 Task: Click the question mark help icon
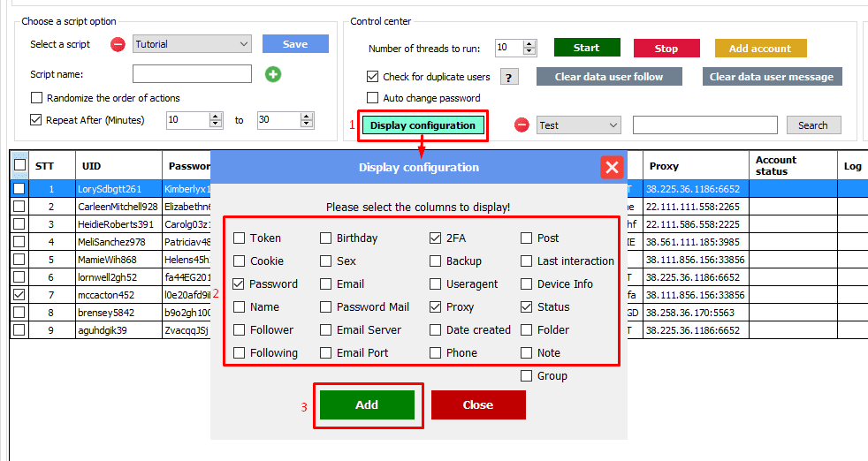click(509, 77)
